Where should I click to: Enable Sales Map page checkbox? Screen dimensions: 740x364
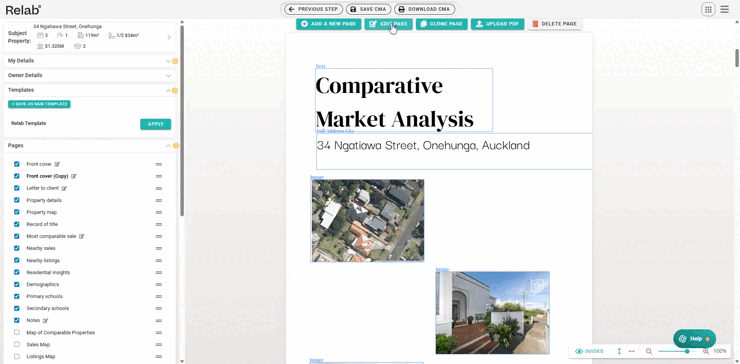(x=17, y=345)
